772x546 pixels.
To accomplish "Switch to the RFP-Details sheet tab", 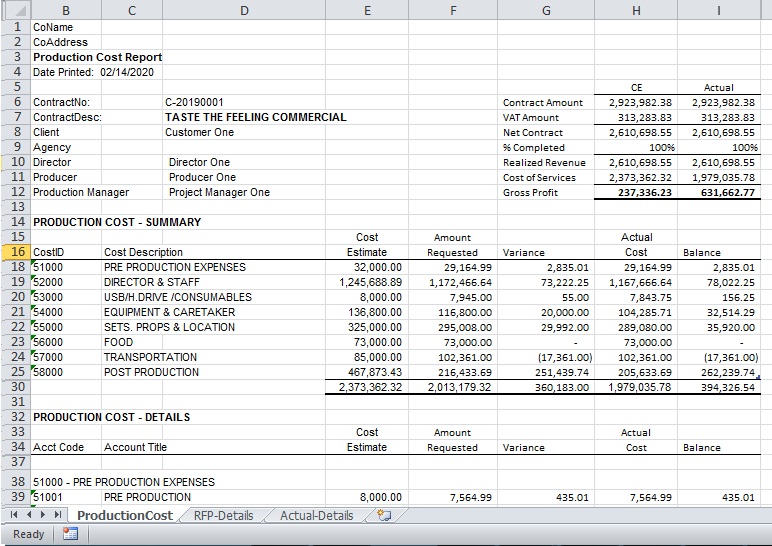I will tap(222, 515).
